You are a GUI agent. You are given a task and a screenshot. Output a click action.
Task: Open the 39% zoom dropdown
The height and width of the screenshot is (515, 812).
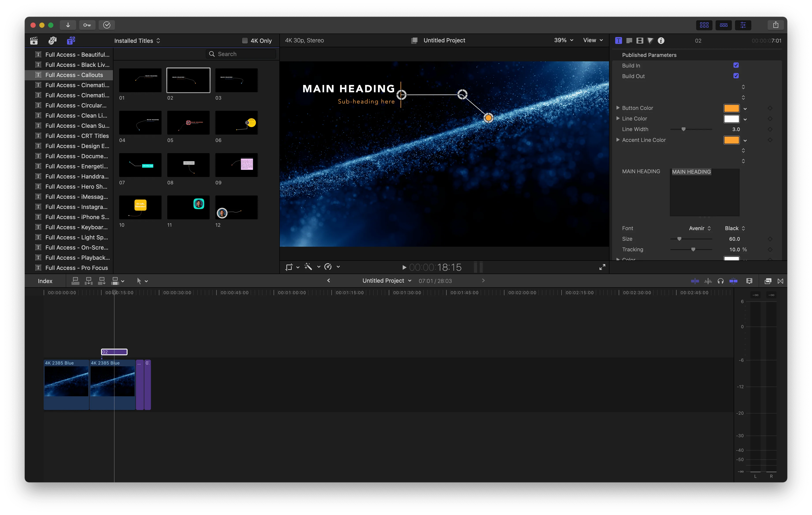pos(564,40)
